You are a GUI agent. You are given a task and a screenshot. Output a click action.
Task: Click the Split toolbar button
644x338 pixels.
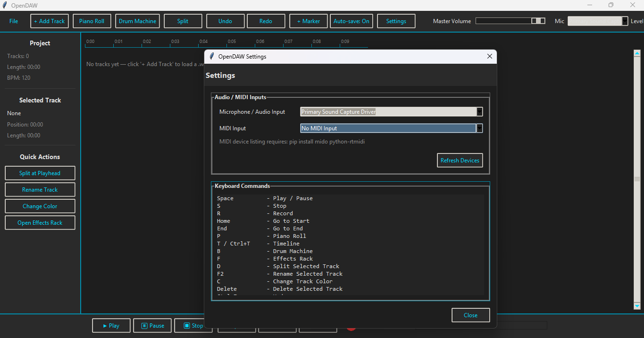click(183, 21)
